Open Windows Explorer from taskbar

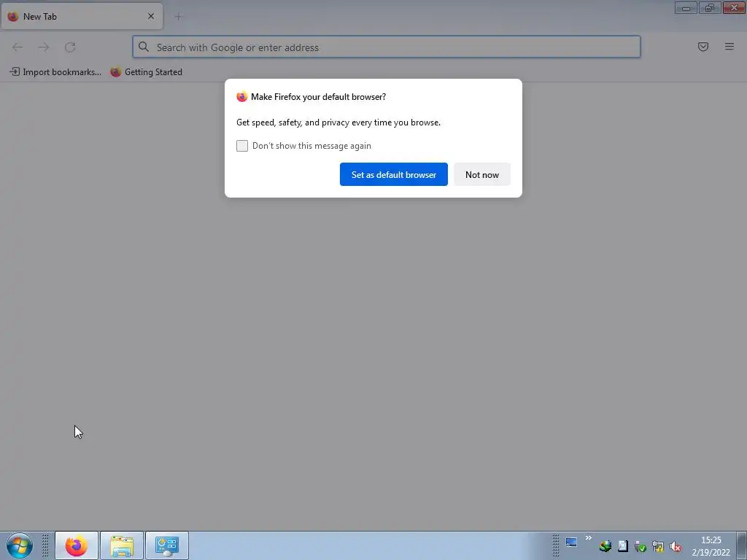click(x=122, y=545)
